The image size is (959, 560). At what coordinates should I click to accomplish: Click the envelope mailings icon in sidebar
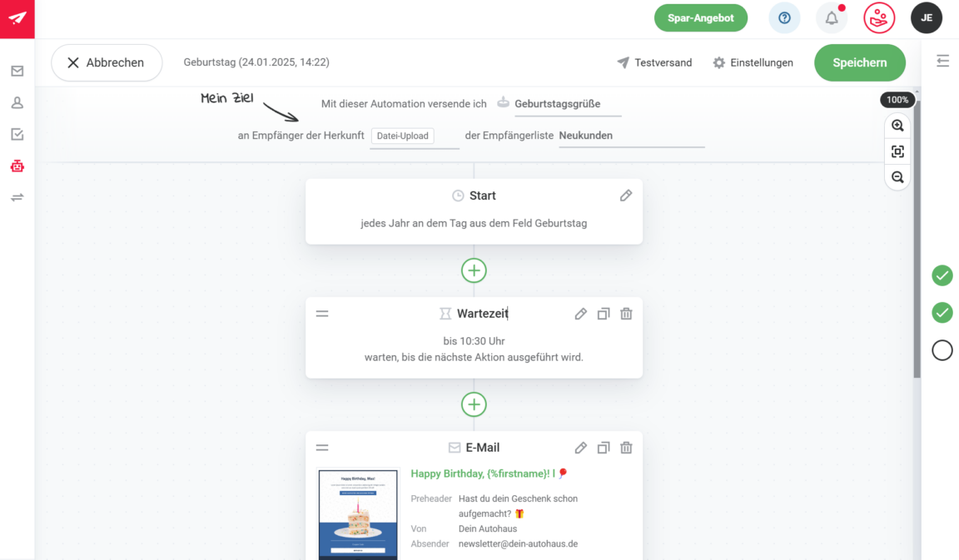[x=17, y=72]
